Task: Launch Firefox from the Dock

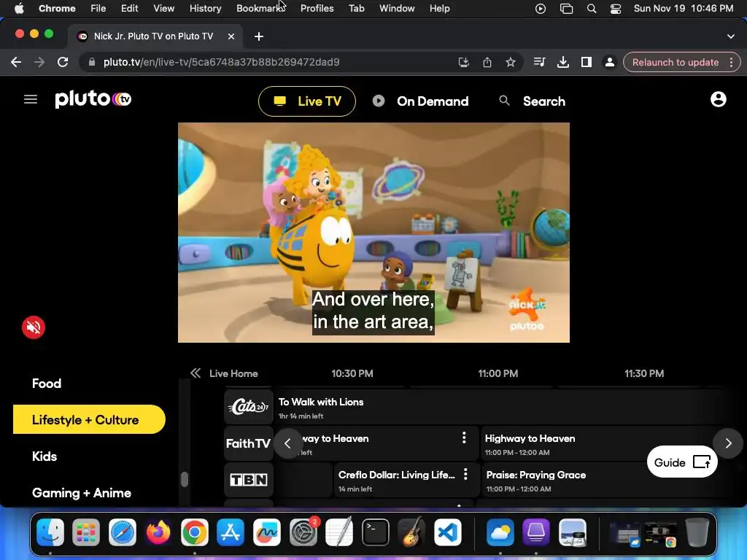Action: pos(158,532)
